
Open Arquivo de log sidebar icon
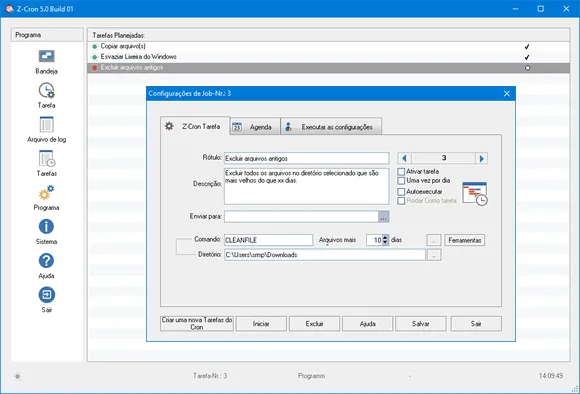pyautogui.click(x=46, y=124)
